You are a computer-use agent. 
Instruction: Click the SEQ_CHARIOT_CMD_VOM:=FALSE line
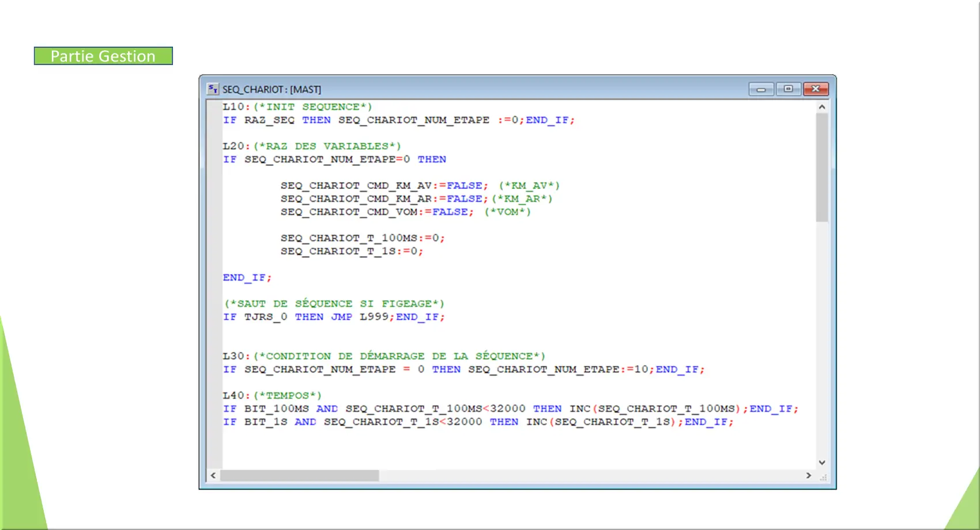(406, 212)
